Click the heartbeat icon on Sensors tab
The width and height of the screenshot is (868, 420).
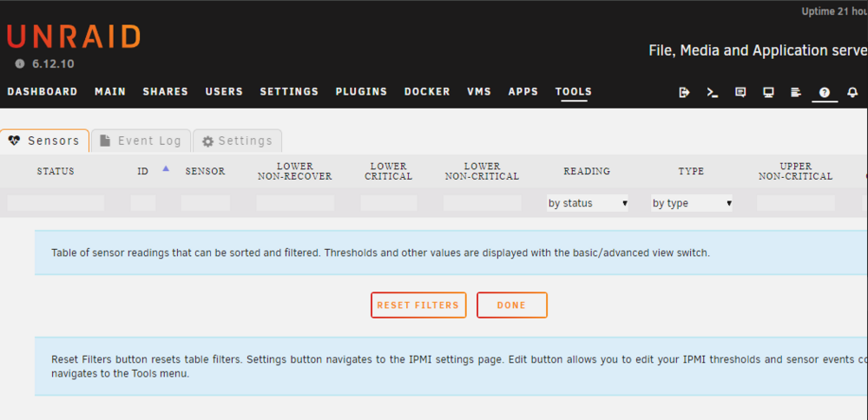15,141
